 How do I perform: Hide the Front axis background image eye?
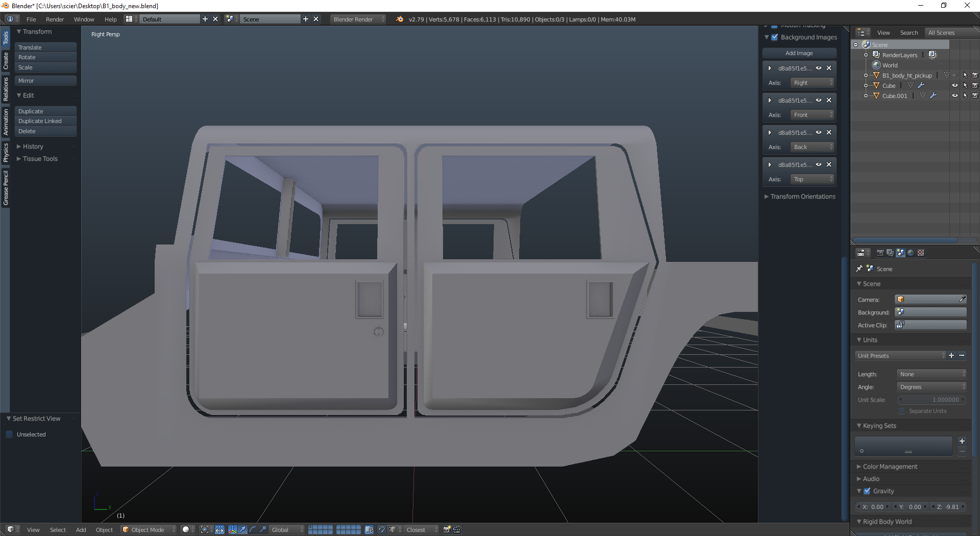[x=819, y=100]
